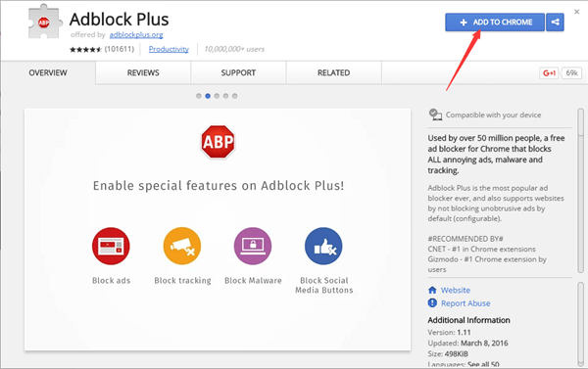Screen dimensions: 588x369
Task: Open the RELATED tab
Action: pyautogui.click(x=333, y=72)
